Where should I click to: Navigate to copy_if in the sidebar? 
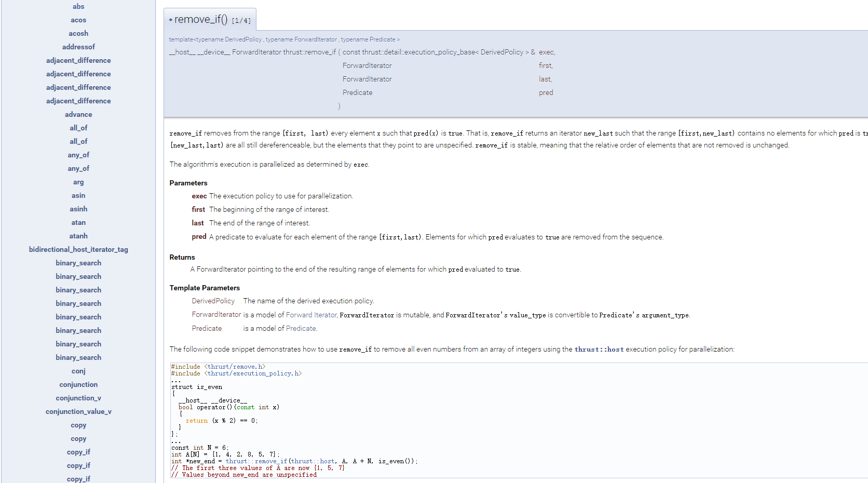click(x=78, y=452)
